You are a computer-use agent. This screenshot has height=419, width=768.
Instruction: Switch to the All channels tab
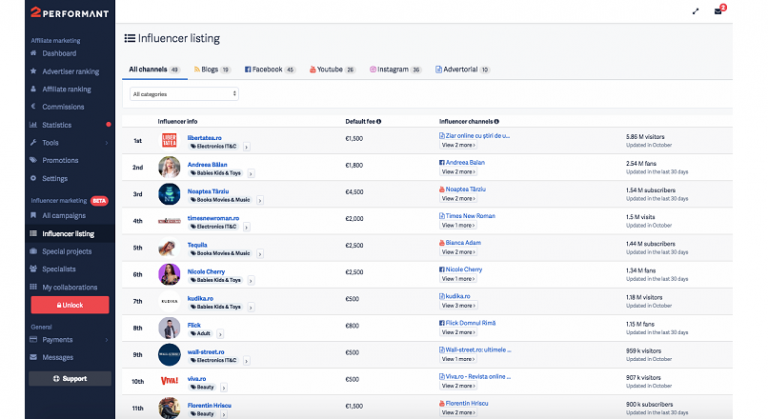coord(154,70)
